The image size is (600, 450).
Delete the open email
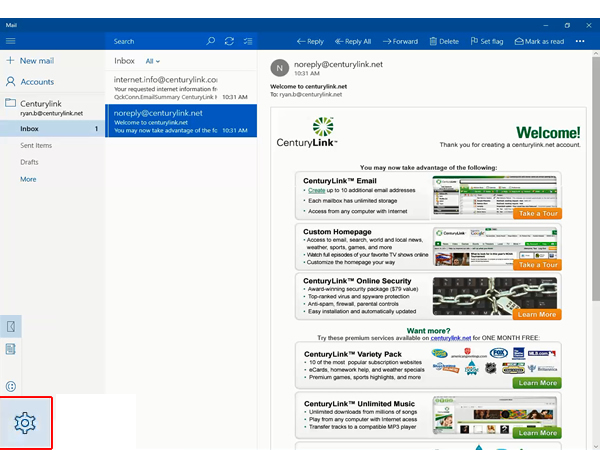(443, 41)
